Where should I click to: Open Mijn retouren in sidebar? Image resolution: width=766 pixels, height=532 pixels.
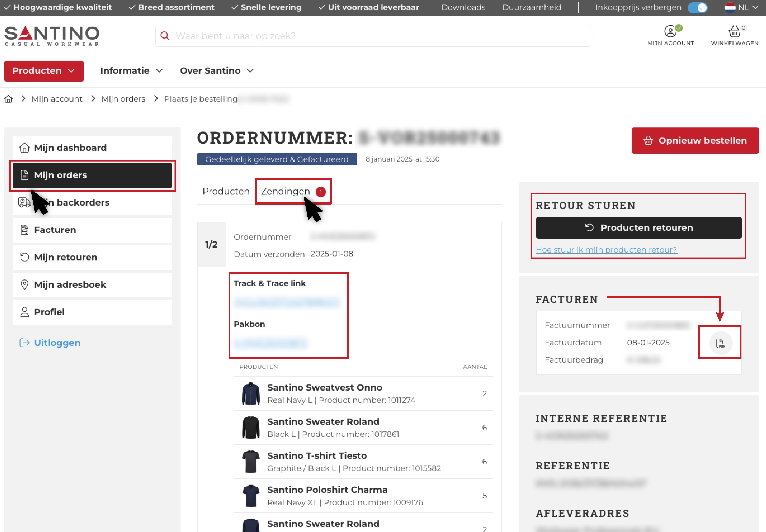(92, 257)
